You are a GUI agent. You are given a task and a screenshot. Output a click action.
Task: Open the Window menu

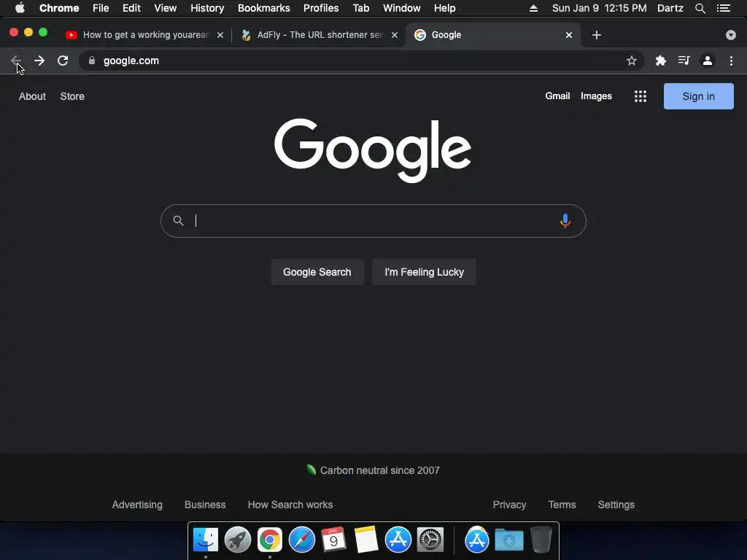point(402,8)
